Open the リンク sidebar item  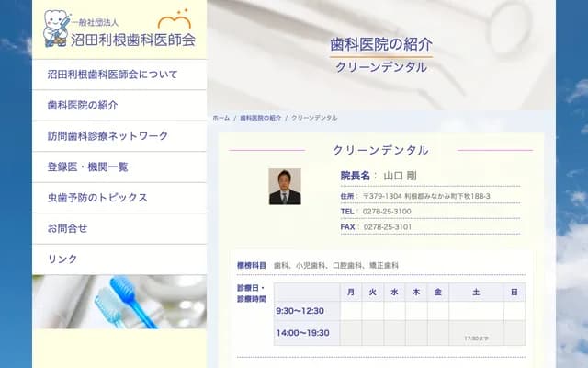[x=62, y=259]
